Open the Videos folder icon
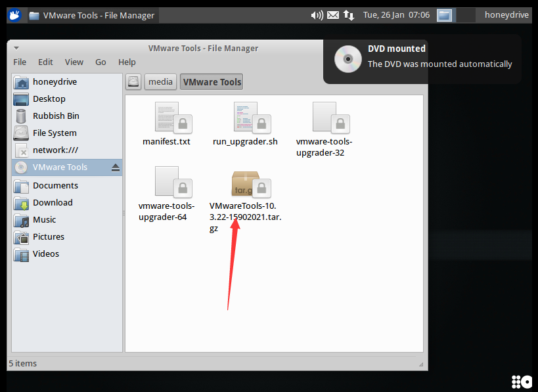 coord(21,254)
